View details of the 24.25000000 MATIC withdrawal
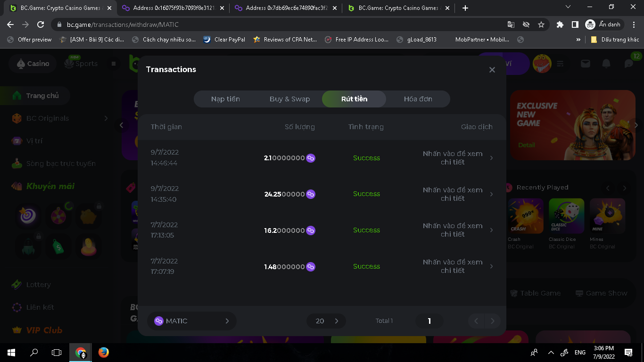Viewport: 644px width, 362px height. point(457,194)
